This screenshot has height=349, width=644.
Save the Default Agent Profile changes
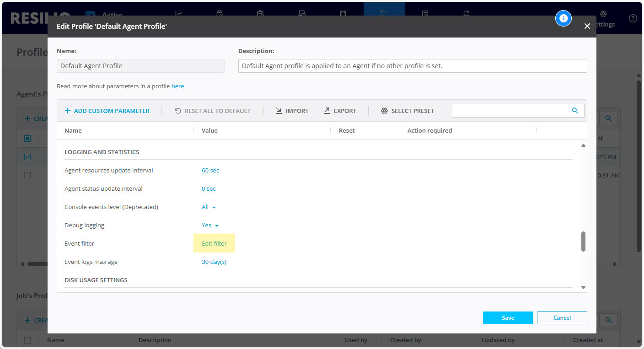click(508, 317)
